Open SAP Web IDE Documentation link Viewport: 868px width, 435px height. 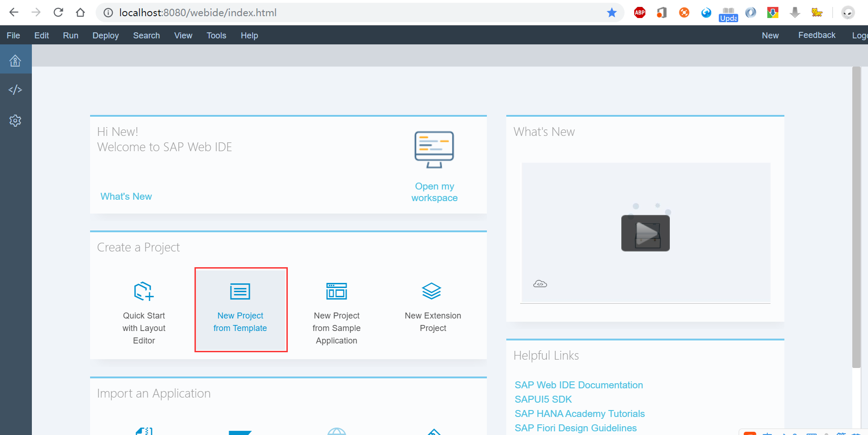click(579, 385)
